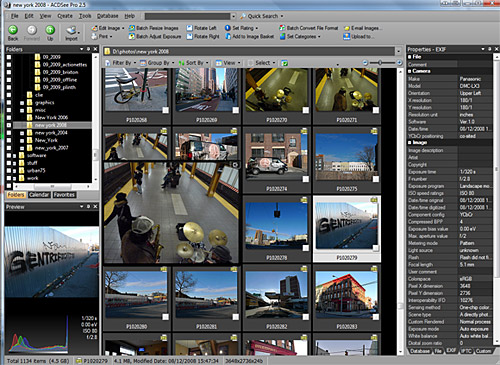Switch to the Calendar tab
The width and height of the screenshot is (500, 365).
pos(39,195)
